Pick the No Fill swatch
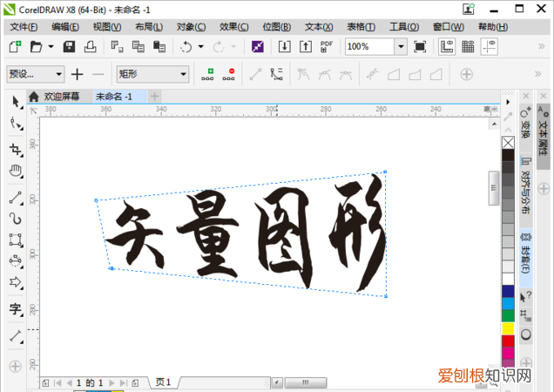The height and width of the screenshot is (392, 554). click(x=508, y=143)
